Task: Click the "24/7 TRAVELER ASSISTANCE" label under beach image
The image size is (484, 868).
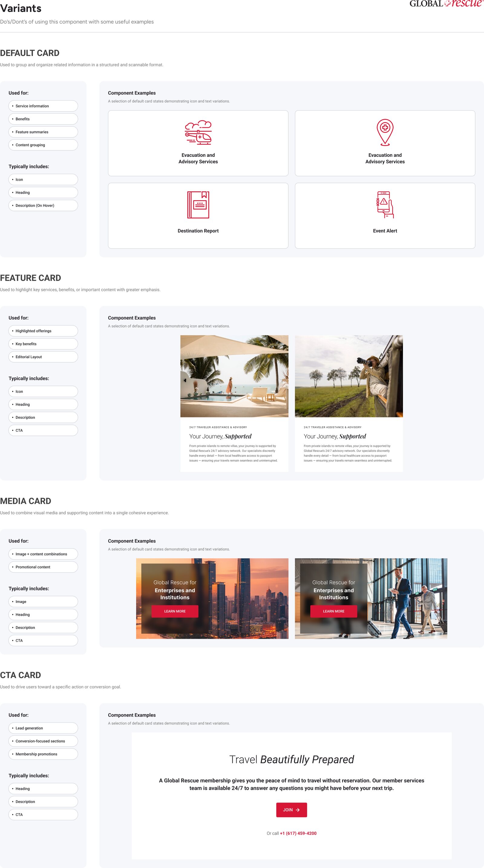Action: [218, 427]
